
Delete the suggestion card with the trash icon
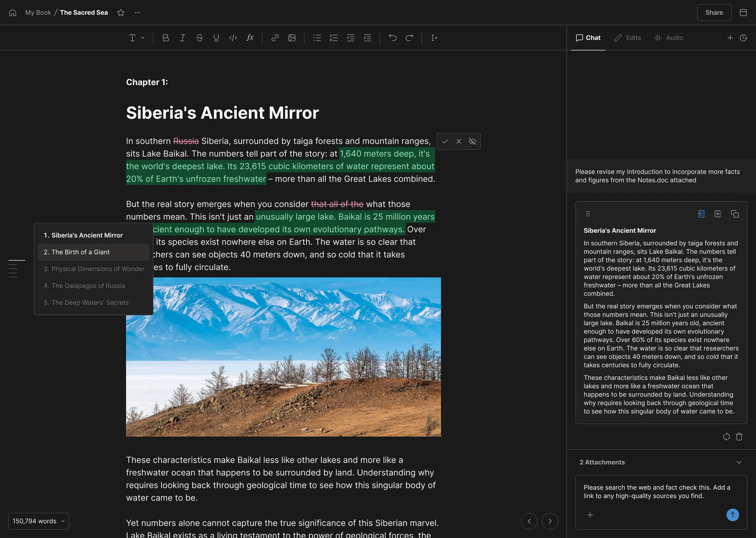739,436
